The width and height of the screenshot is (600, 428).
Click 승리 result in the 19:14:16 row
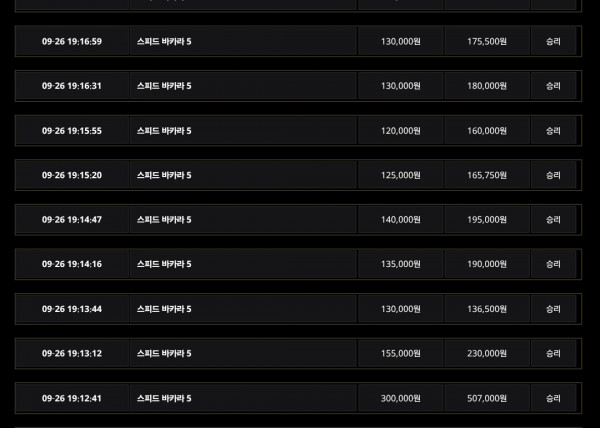(553, 264)
